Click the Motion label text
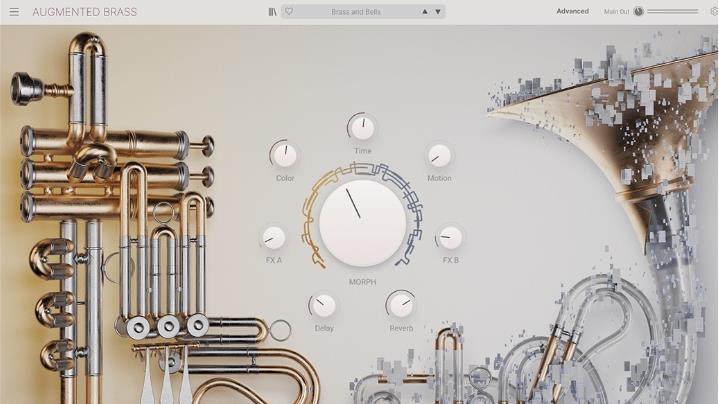The width and height of the screenshot is (719, 404). [439, 178]
